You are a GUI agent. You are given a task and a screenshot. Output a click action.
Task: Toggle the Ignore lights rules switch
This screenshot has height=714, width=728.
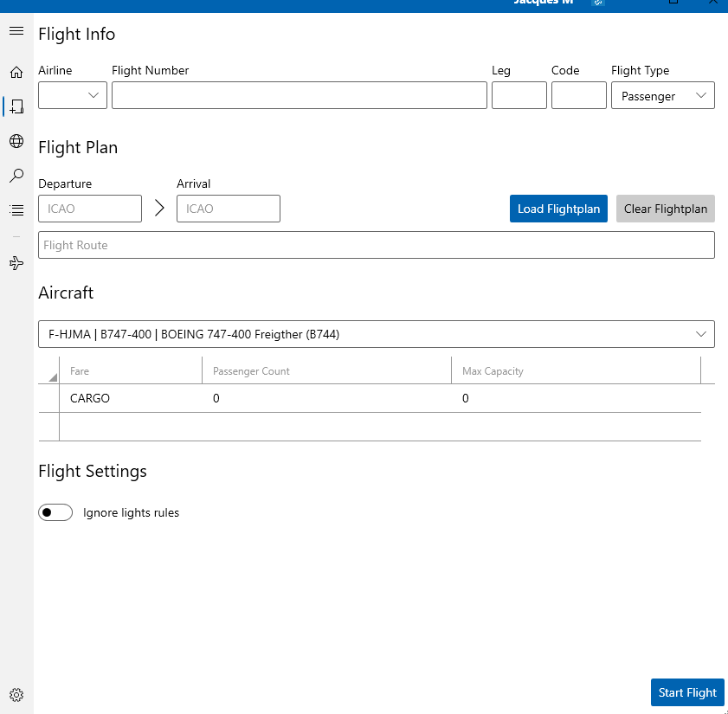coord(55,512)
